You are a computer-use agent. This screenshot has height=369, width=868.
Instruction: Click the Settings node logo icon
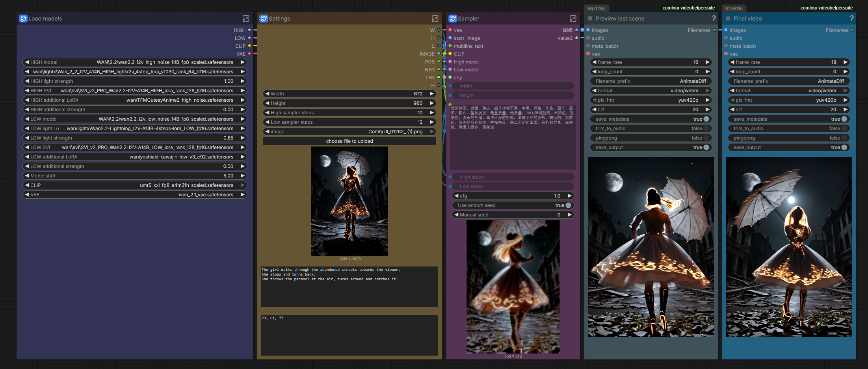pos(264,19)
